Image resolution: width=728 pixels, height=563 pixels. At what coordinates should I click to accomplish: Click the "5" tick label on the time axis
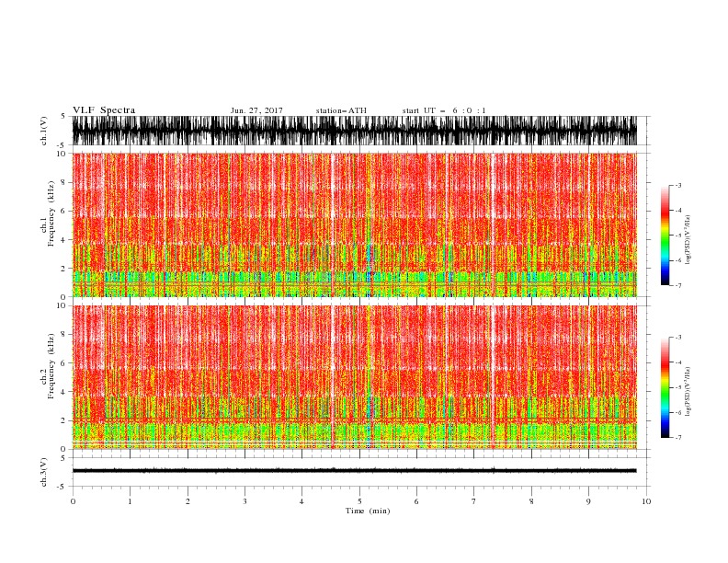pyautogui.click(x=359, y=501)
